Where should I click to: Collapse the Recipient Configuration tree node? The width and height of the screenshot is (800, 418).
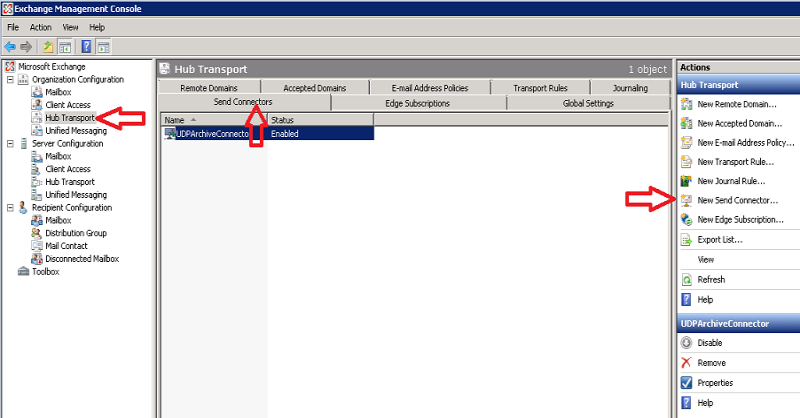coord(10,208)
